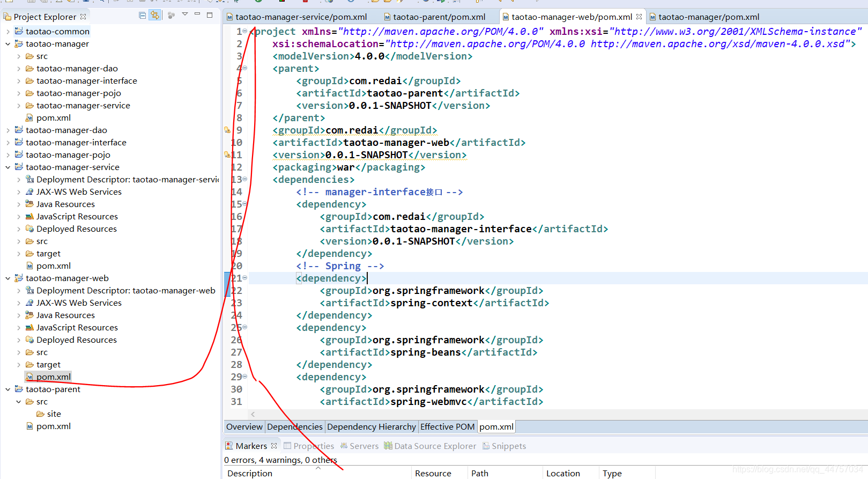
Task: Sort markers by Location column header
Action: [571, 473]
